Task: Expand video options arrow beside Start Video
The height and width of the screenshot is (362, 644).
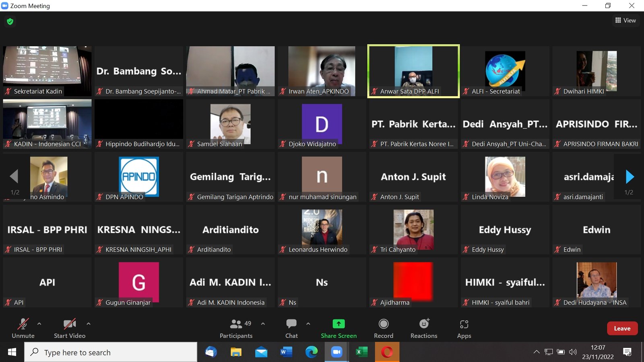Action: (x=88, y=323)
